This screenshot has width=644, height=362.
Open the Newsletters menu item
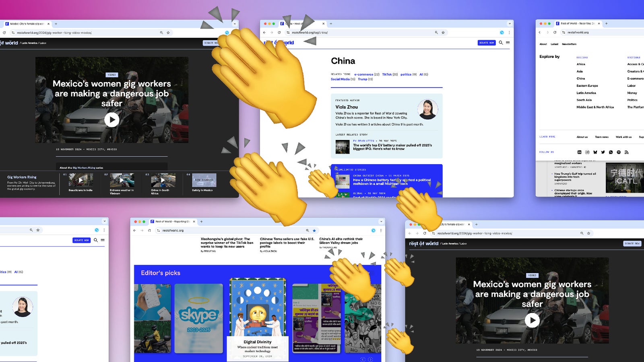pyautogui.click(x=569, y=44)
